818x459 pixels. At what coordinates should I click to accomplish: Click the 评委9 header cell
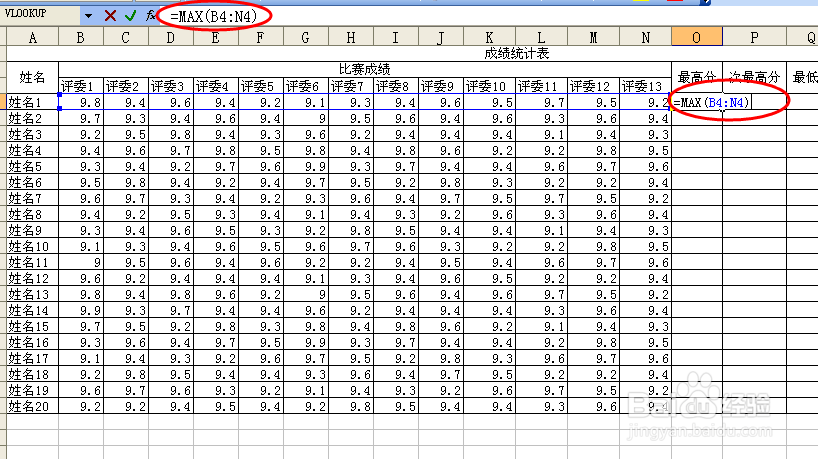(x=440, y=85)
